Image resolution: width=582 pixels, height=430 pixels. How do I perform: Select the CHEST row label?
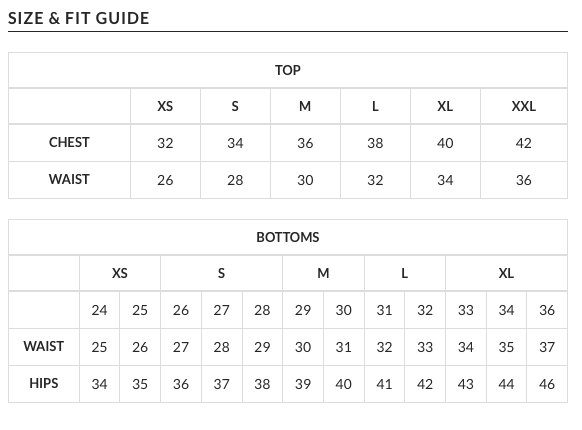(69, 143)
